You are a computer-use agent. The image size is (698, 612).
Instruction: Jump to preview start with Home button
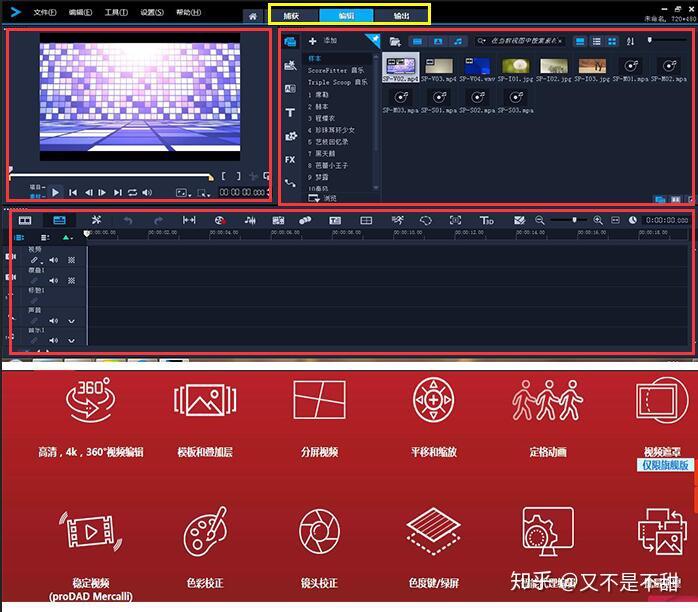click(73, 192)
